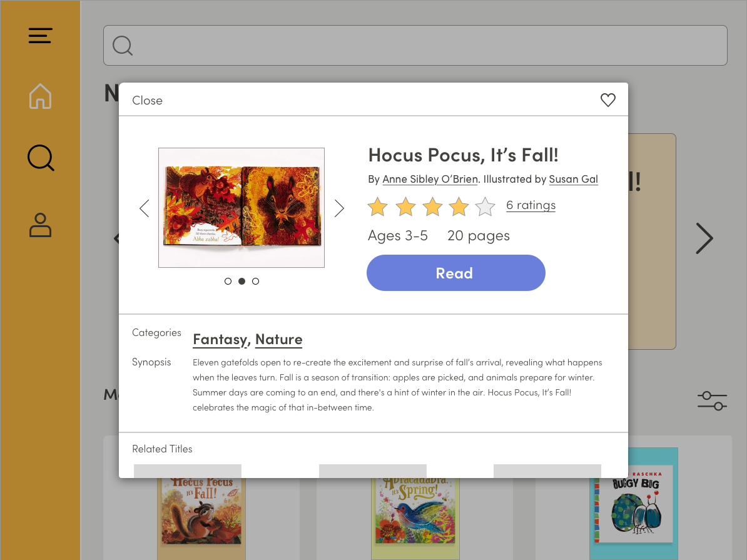Rate five stars with empty star
The image size is (747, 560).
tap(485, 207)
